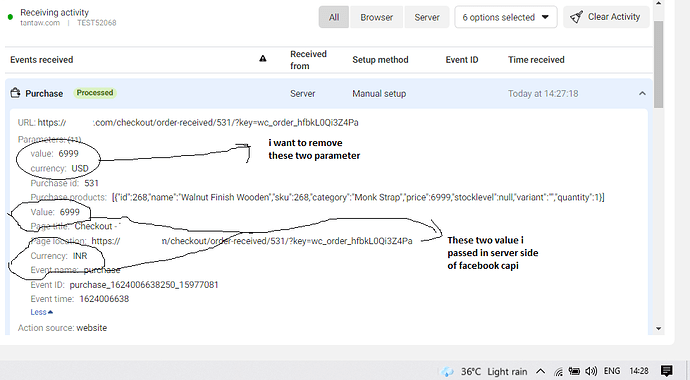Switch to the Browser filter tab

coord(377,17)
